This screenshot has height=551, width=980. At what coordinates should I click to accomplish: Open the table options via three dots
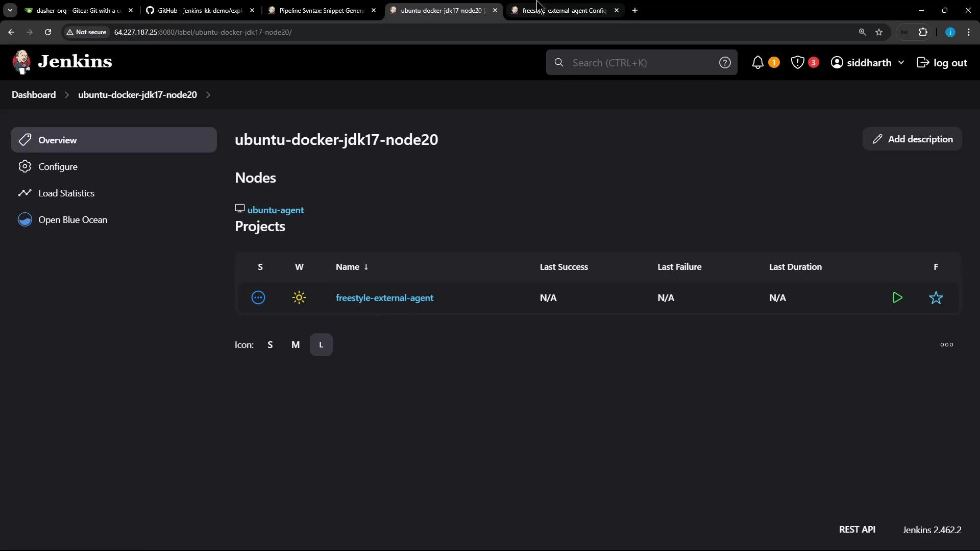pos(947,344)
